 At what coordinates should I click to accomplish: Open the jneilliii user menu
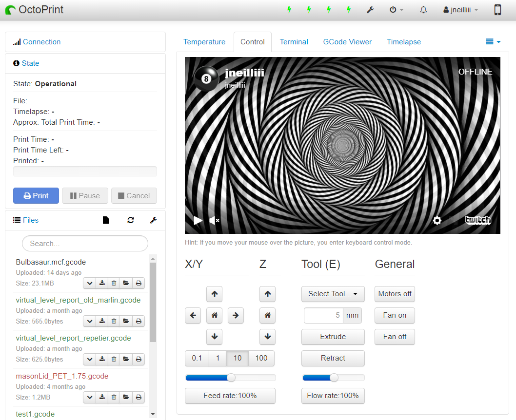[x=460, y=10]
